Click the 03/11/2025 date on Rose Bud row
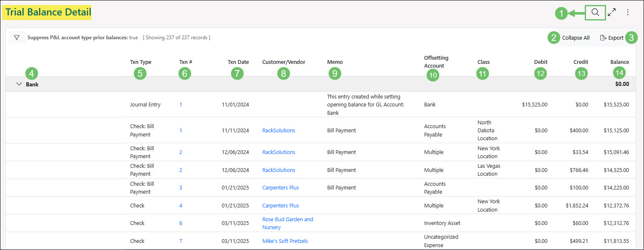644x250 pixels. 235,223
